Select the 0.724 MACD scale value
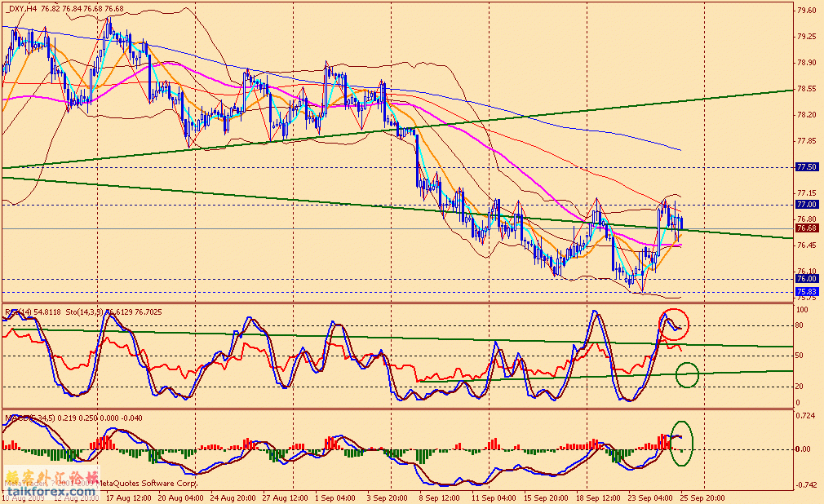The width and height of the screenshot is (824, 504). (x=805, y=416)
